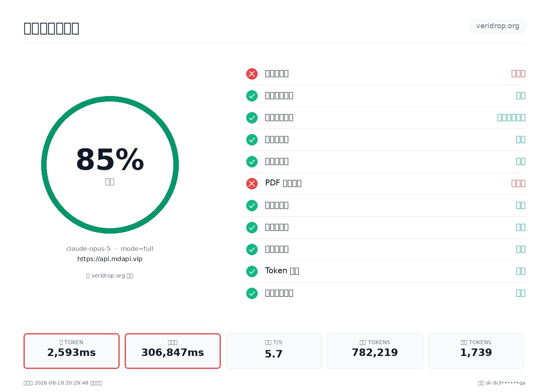Select the 5.7 T/S speed card
The image size is (549, 392).
(x=274, y=351)
